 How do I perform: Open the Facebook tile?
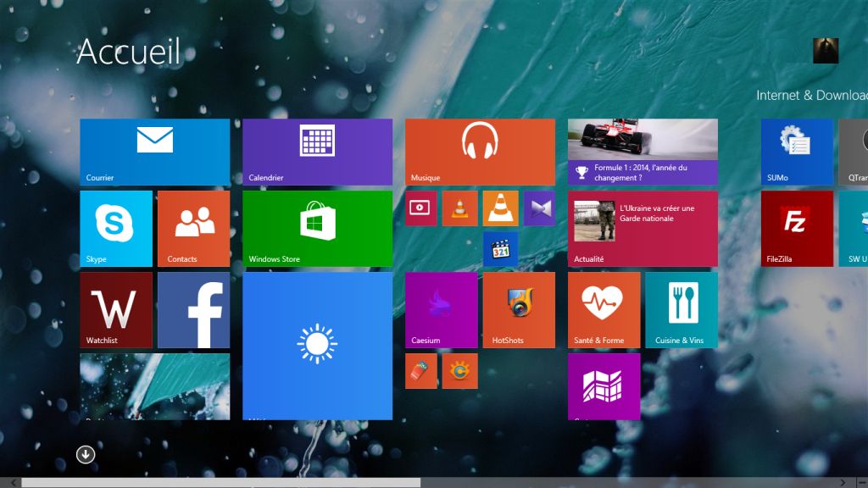[x=194, y=310]
